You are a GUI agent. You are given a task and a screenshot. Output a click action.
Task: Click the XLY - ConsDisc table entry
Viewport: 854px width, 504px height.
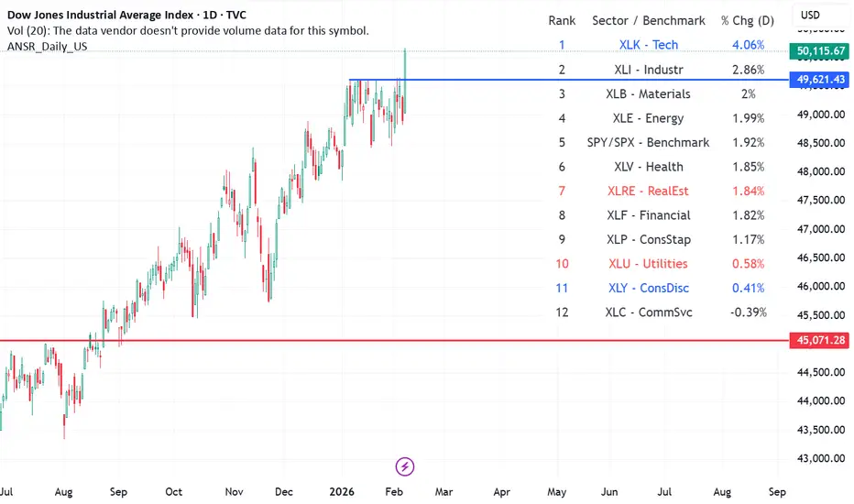pyautogui.click(x=648, y=288)
